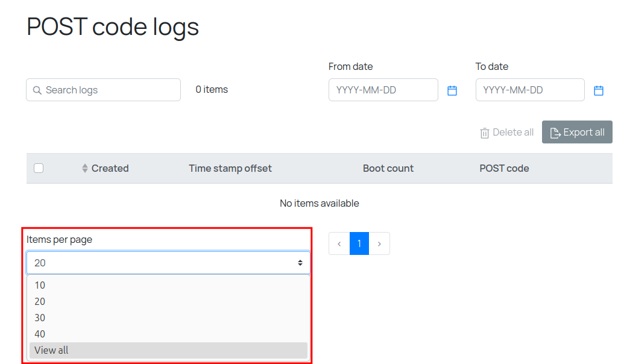The height and width of the screenshot is (364, 621).
Task: Click the Export all file icon
Action: pyautogui.click(x=555, y=133)
